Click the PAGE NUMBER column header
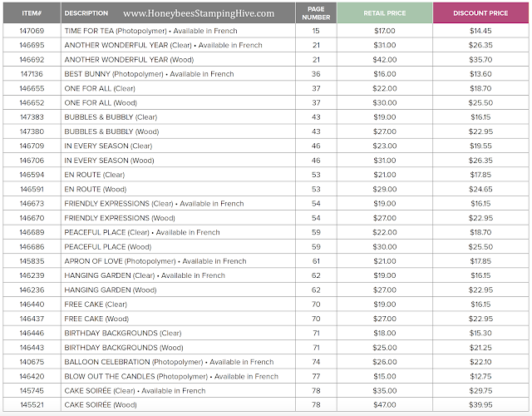This screenshot has height=416, width=532. (x=316, y=13)
